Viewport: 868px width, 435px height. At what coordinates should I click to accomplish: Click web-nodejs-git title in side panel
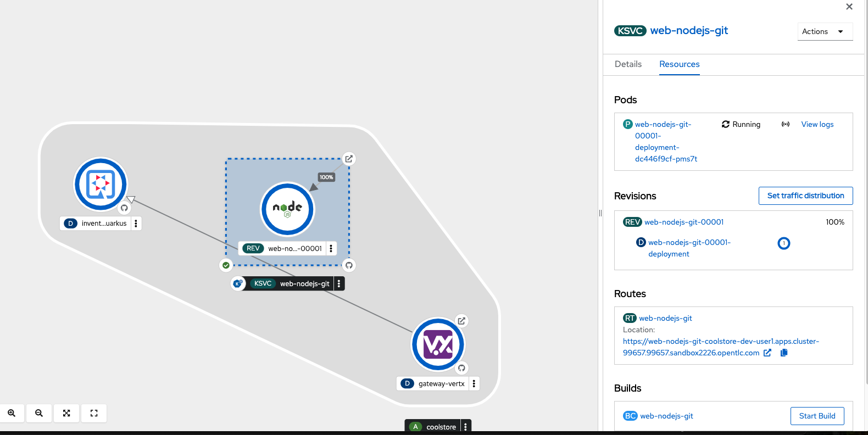[x=689, y=31]
